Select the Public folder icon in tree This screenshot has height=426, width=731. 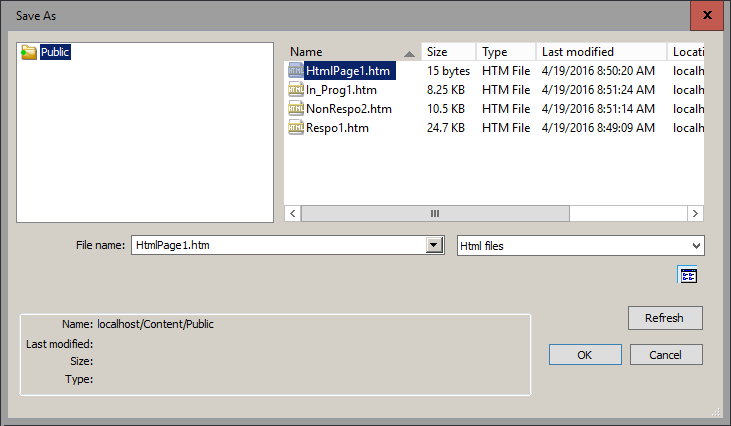pyautogui.click(x=29, y=52)
